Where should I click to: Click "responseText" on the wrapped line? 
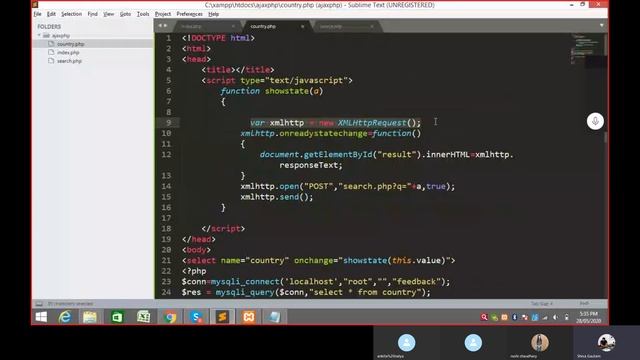tap(309, 165)
